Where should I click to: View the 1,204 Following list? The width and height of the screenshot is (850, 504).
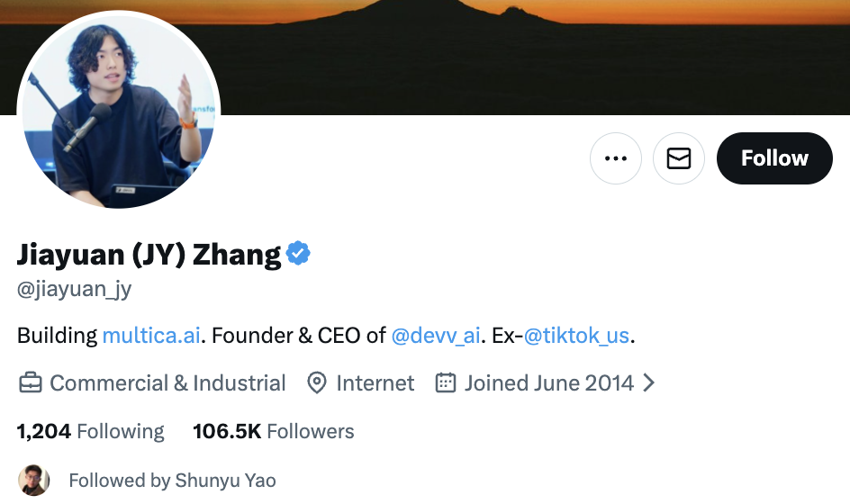[91, 432]
